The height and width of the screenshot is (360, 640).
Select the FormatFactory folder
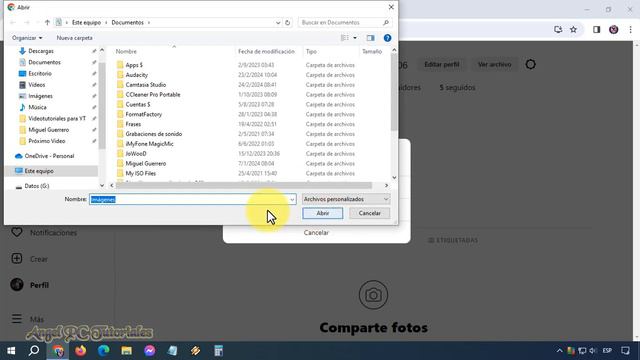pos(143,114)
